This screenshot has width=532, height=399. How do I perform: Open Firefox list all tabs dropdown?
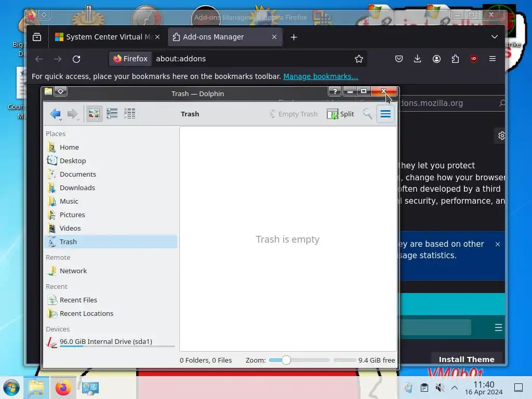point(495,37)
